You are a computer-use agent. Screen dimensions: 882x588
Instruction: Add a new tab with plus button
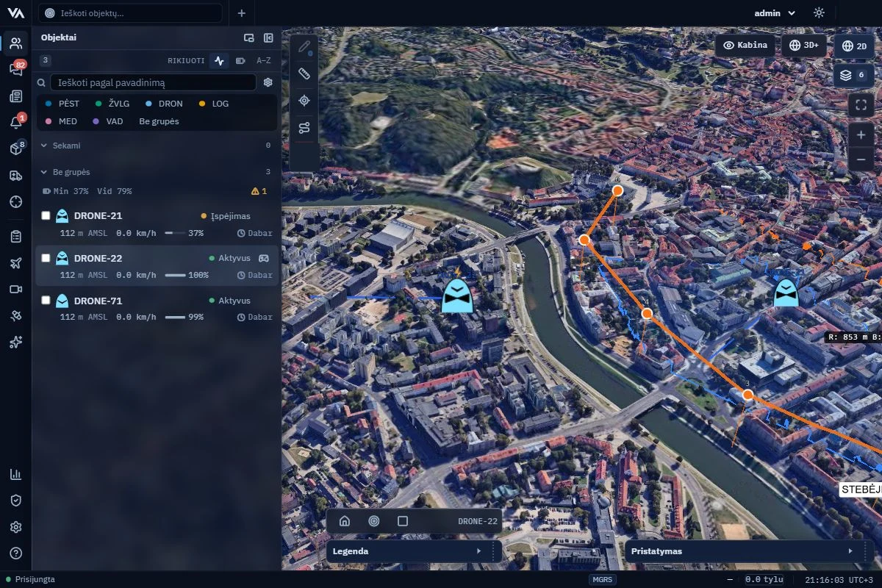242,13
